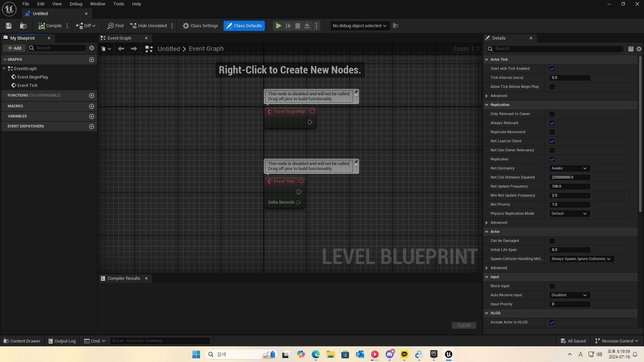Toggle Allow Tick Before Begin Play
Viewport: 644px width, 362px height.
[x=552, y=87]
